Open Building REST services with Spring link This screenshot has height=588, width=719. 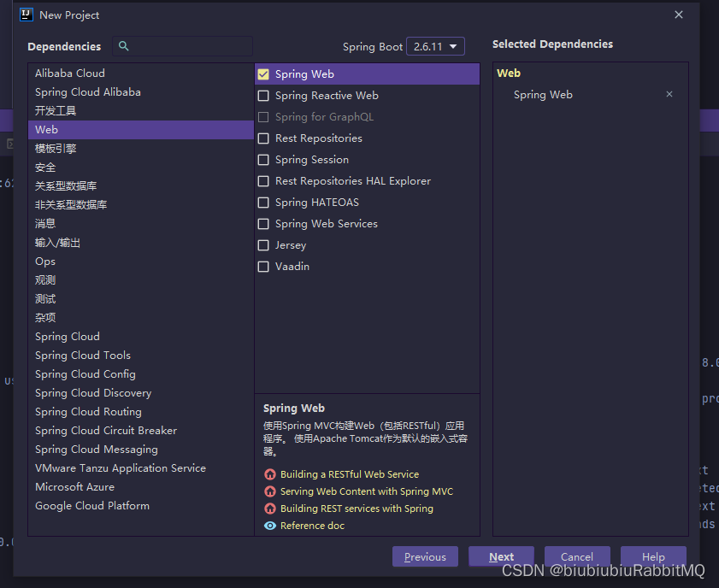tap(357, 509)
